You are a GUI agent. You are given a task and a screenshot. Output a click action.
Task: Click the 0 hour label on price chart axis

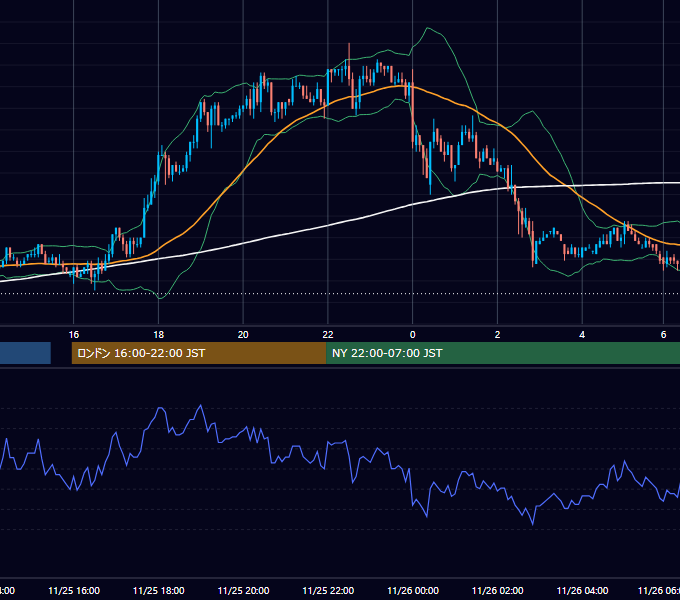point(412,335)
